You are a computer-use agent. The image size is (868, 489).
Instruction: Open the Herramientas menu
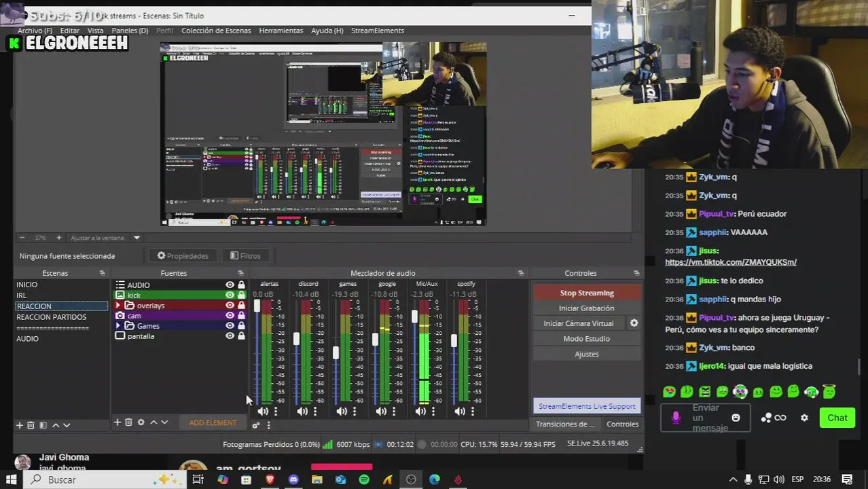tap(281, 31)
